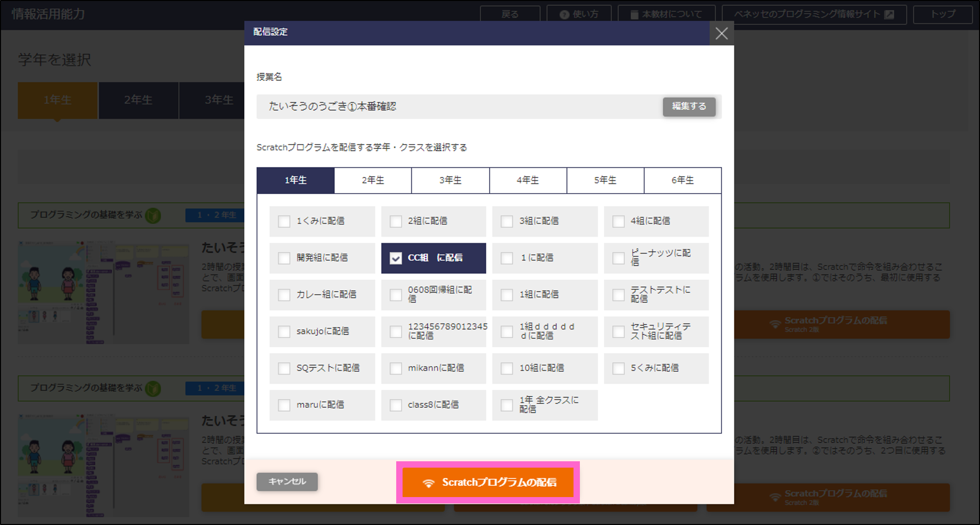Select the カレー組に配信 checkbox
The image size is (980, 525).
pos(284,295)
